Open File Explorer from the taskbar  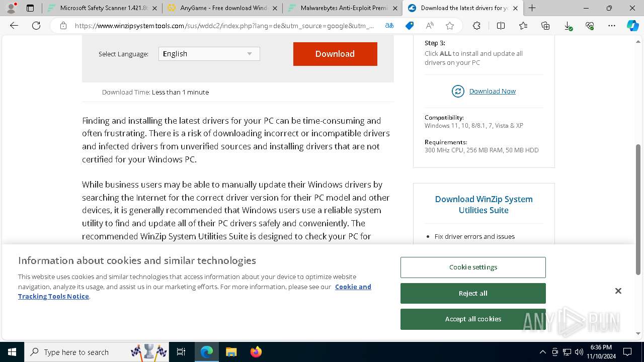coord(231,352)
